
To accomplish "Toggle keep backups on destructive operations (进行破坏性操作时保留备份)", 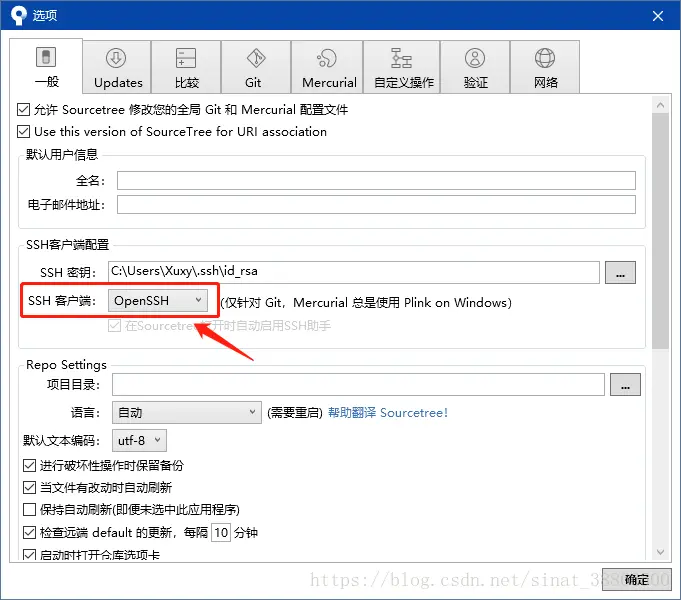I will coord(29,466).
